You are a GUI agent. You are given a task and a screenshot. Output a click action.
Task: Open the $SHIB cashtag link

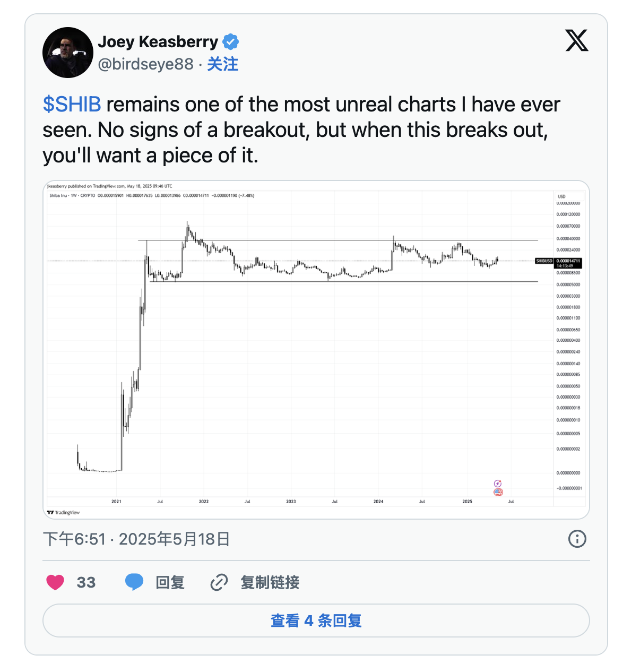click(72, 105)
